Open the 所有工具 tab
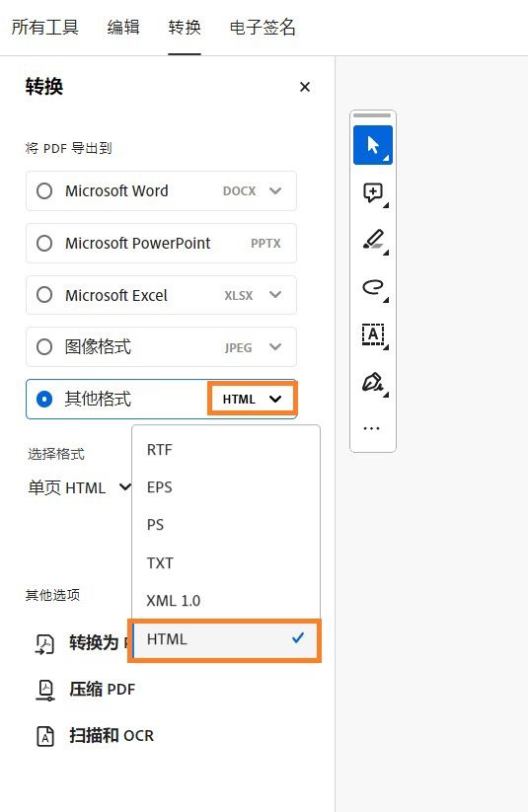 pos(45,27)
